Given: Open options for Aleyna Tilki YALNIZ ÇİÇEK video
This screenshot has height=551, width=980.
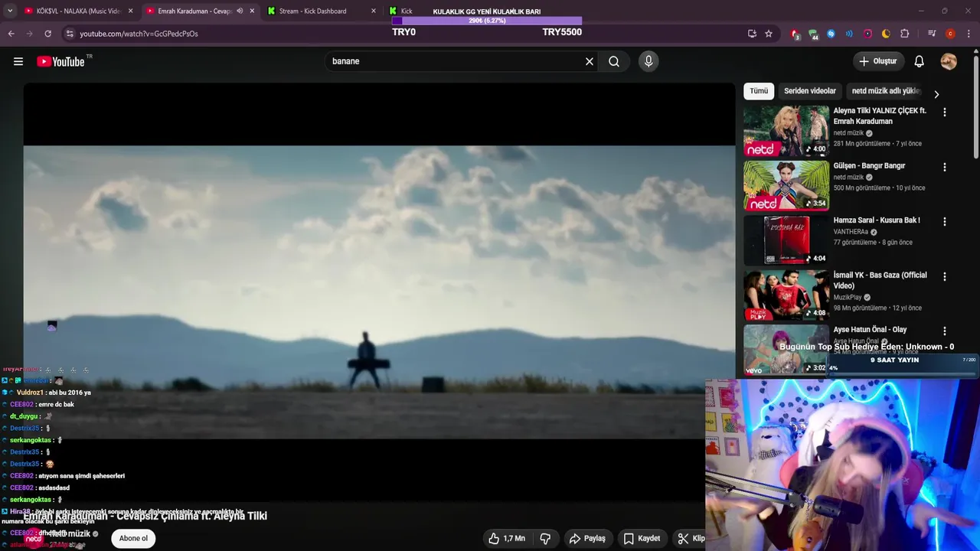Looking at the screenshot, I should (945, 112).
